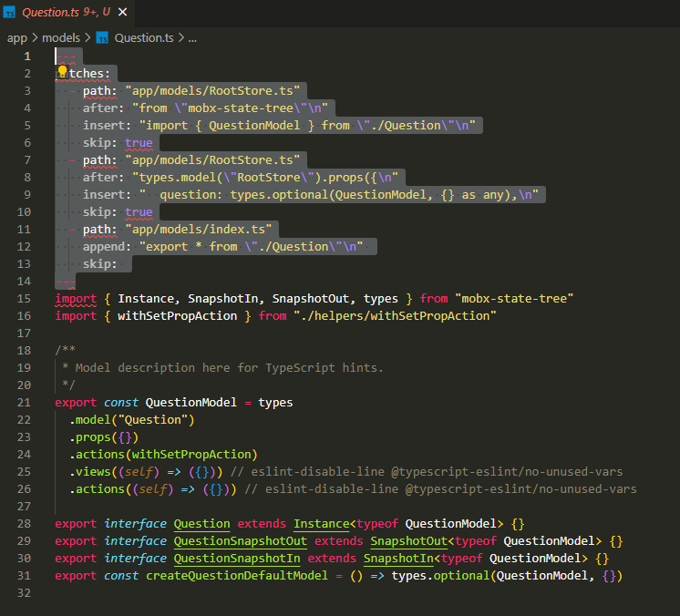This screenshot has width=680, height=616.
Task: Click '.model("Question")' on line 22
Action: [132, 420]
